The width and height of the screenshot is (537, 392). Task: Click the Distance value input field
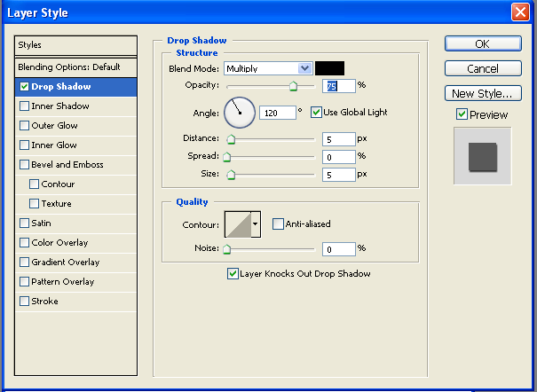pos(338,139)
